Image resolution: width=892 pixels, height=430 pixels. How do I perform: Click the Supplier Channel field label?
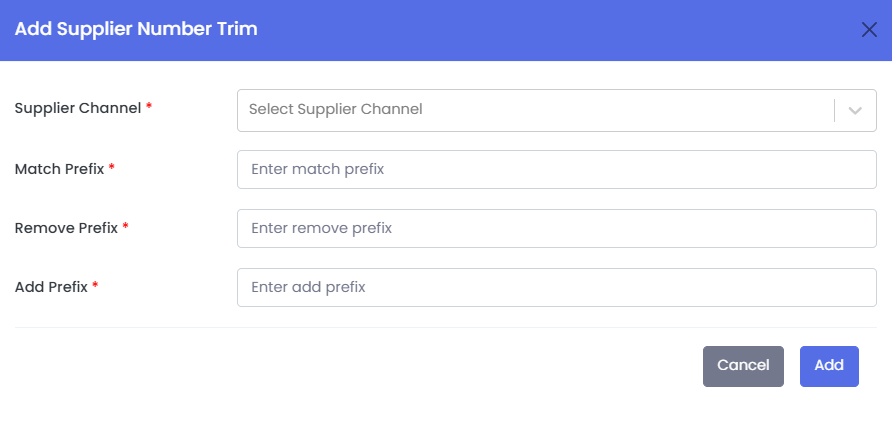point(78,108)
